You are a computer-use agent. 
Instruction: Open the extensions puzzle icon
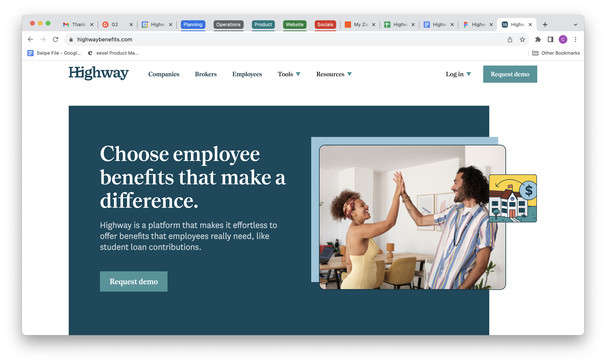(x=538, y=39)
